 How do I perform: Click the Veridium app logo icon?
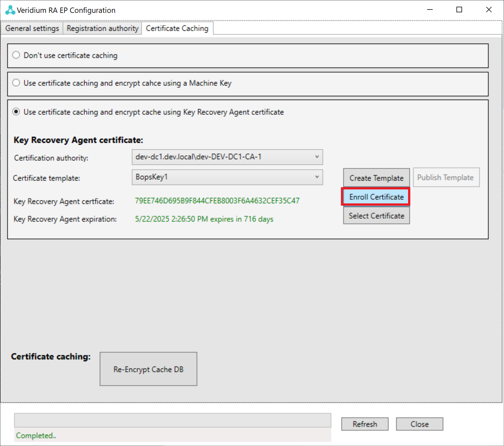pos(10,10)
